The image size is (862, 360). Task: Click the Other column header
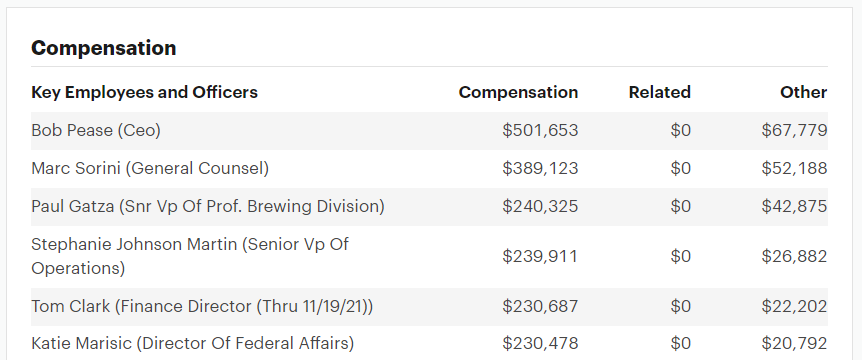coord(804,92)
